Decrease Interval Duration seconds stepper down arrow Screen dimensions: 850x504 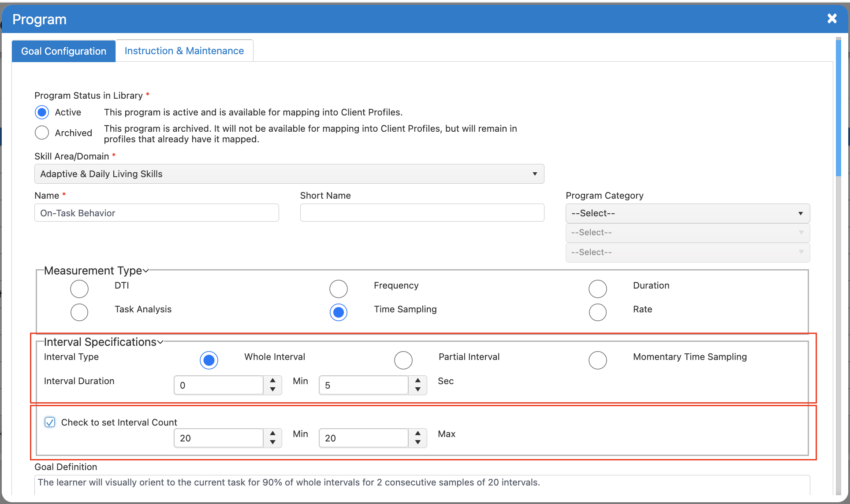(418, 390)
